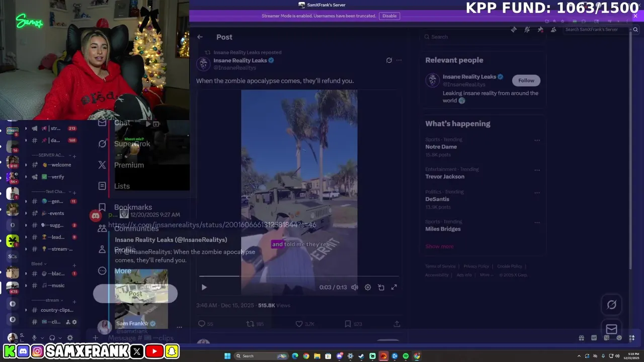Seek along the video progress bar
The height and width of the screenshot is (362, 644).
click(299, 276)
